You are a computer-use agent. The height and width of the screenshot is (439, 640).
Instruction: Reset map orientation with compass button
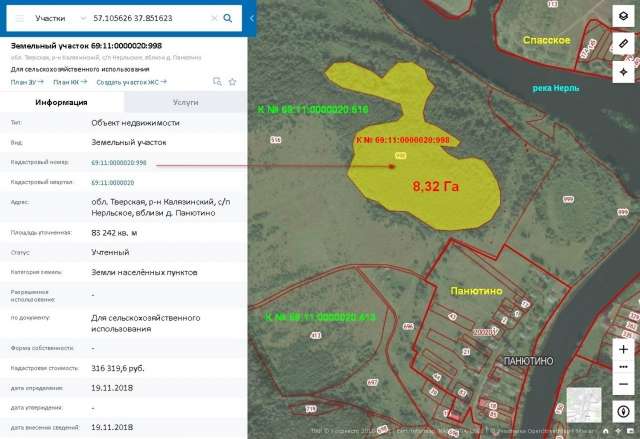coord(623,411)
